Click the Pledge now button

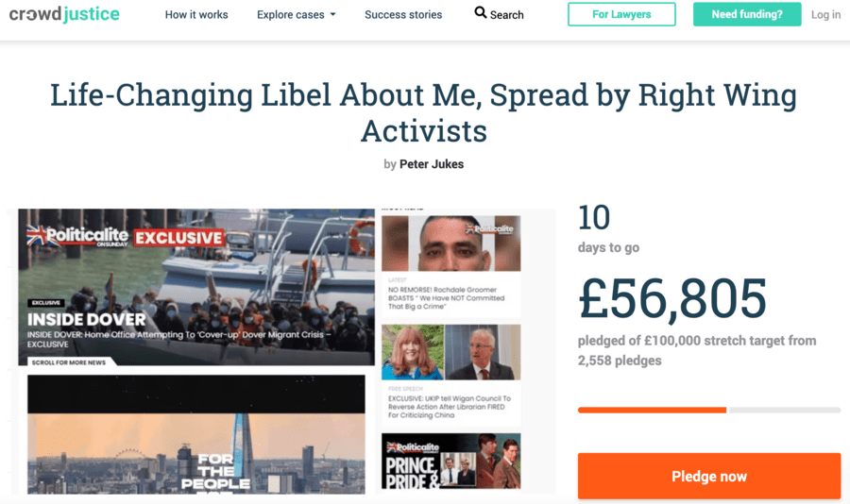[709, 476]
